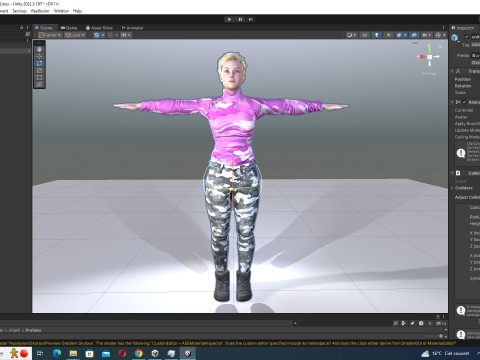
Task: Click the center cube of the orientation gizmo
Action: [x=430, y=57]
